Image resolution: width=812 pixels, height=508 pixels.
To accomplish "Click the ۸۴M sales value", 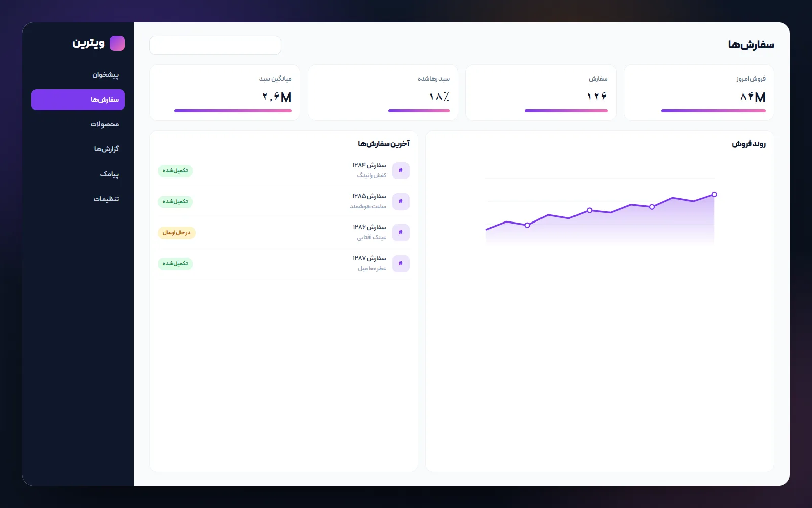I will point(753,97).
